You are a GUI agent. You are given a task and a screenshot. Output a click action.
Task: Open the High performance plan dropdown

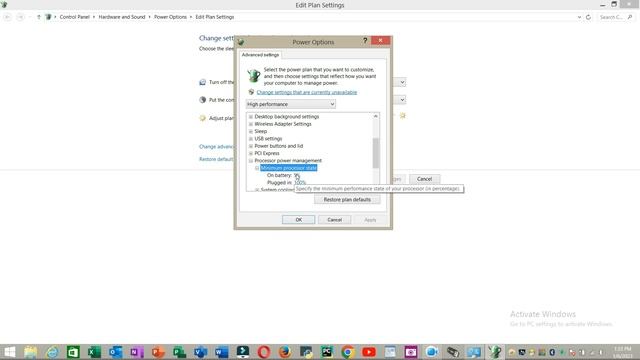coord(291,104)
